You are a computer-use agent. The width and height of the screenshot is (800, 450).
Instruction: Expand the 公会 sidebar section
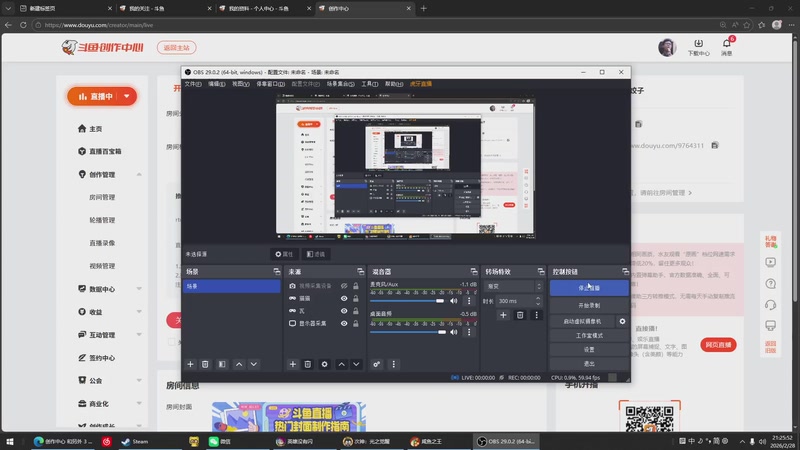click(x=139, y=381)
